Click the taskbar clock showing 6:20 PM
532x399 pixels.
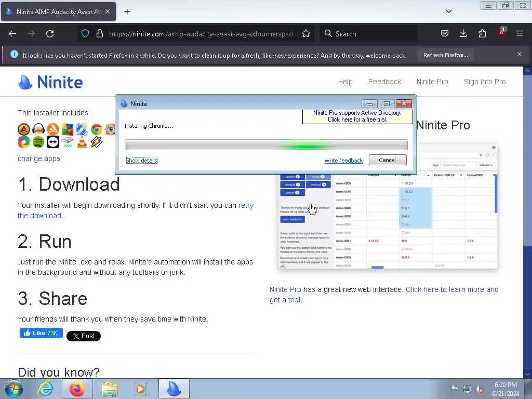click(506, 389)
